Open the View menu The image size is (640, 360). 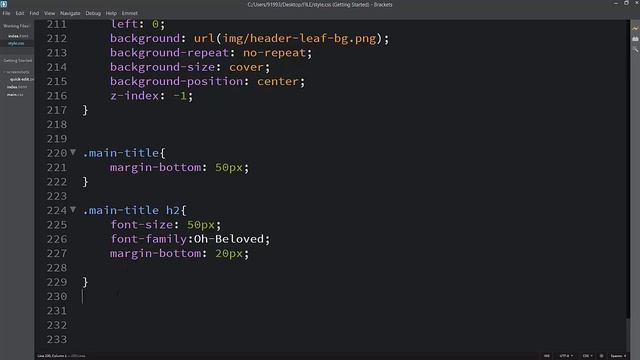coord(49,13)
